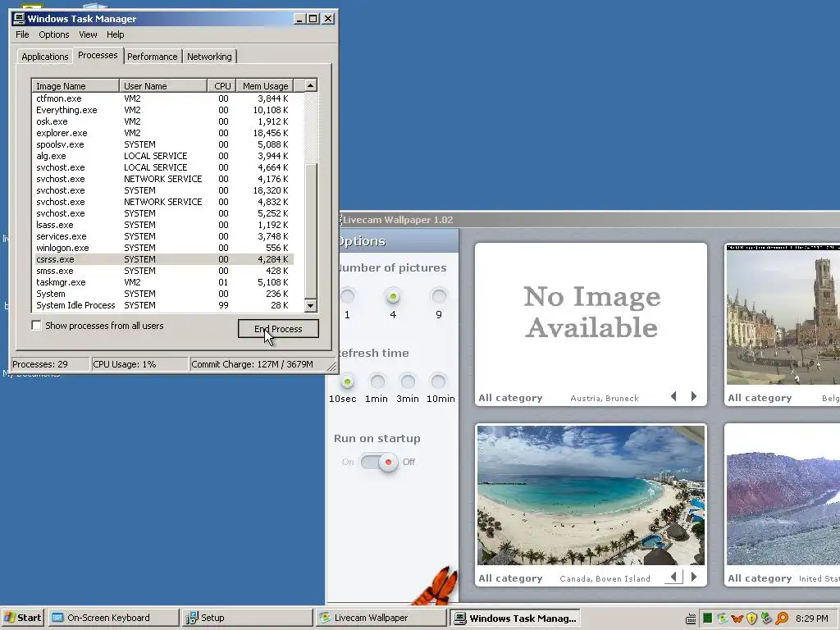Select the spoolsv.exe process row
This screenshot has height=630, width=840.
(163, 144)
